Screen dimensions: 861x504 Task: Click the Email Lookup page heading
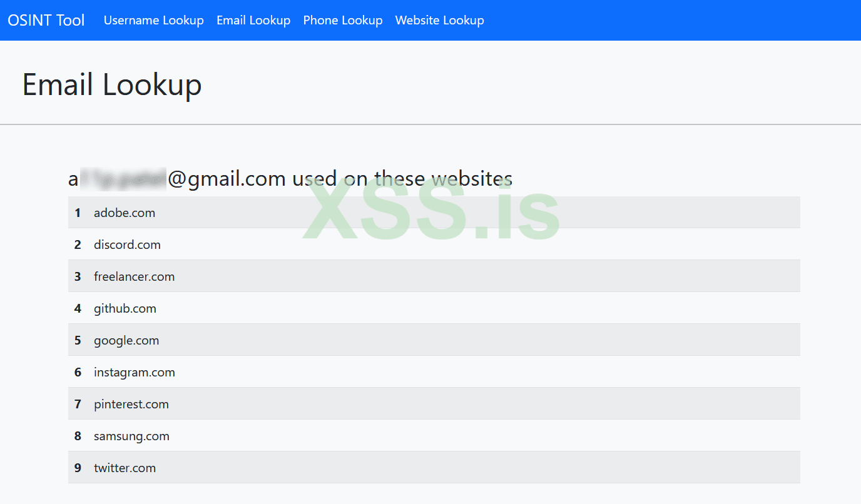tap(112, 84)
